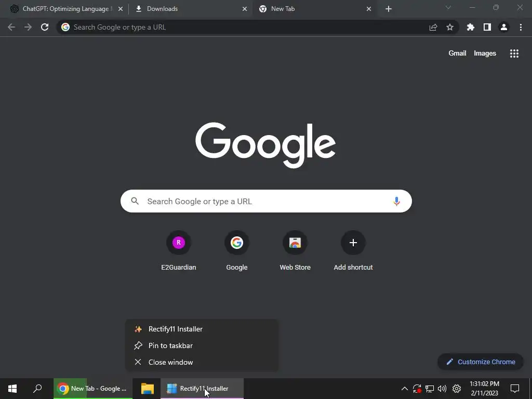Screen dimensions: 532x399
Task: Open the Google apps grid
Action: pyautogui.click(x=514, y=54)
